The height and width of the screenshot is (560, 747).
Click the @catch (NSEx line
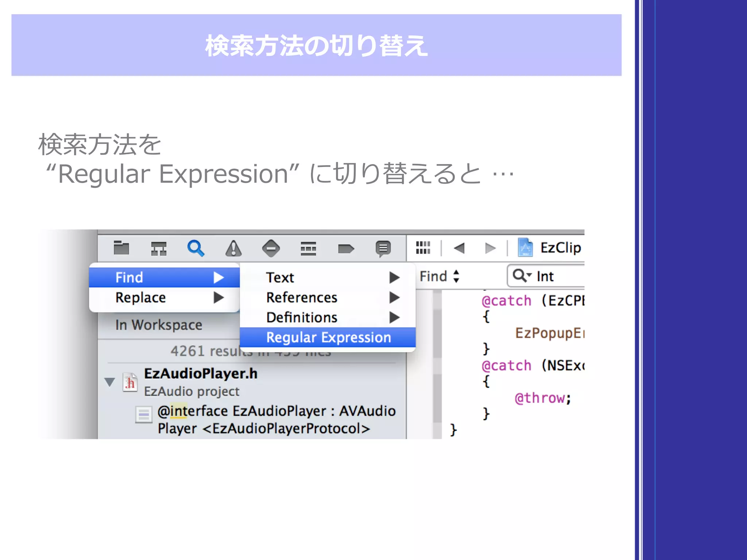click(x=533, y=365)
